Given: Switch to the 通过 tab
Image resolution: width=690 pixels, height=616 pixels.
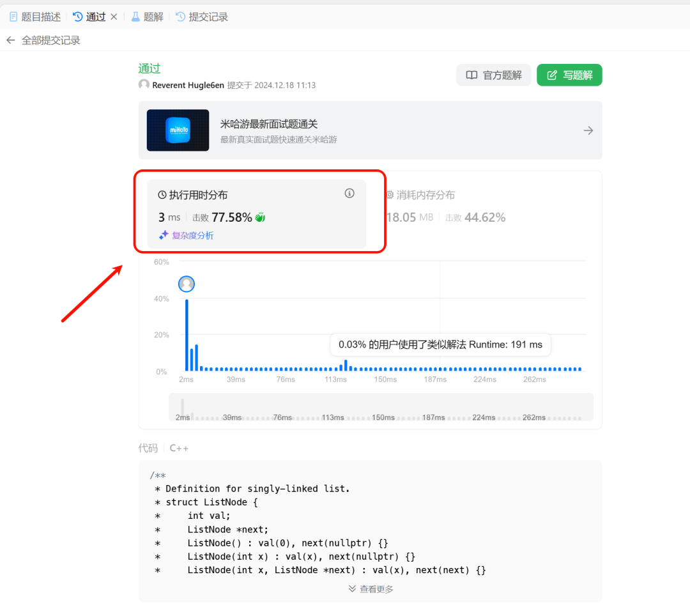Looking at the screenshot, I should pos(90,17).
